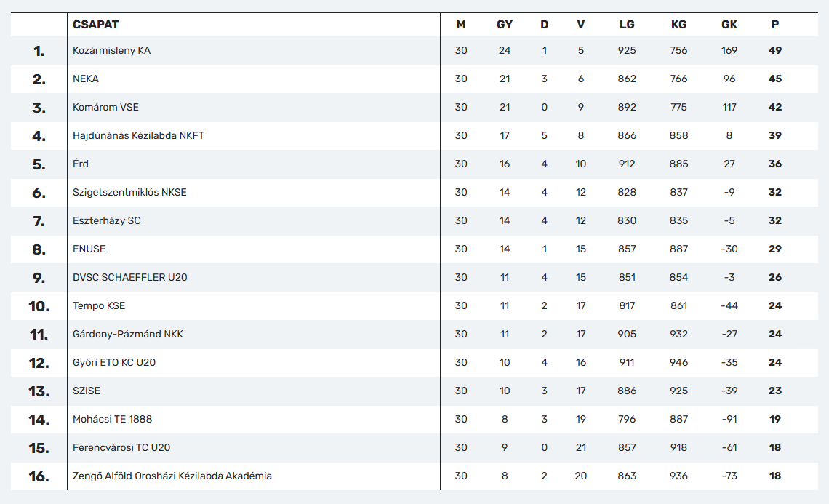Open Gárdony-Pázmánd NKK team

pos(128,335)
